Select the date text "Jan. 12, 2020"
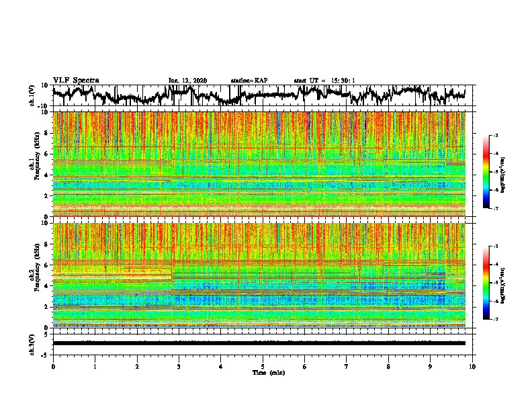 [187, 81]
